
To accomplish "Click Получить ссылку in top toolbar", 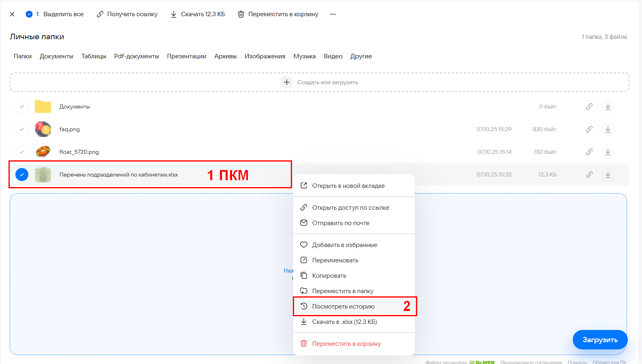I will point(127,14).
